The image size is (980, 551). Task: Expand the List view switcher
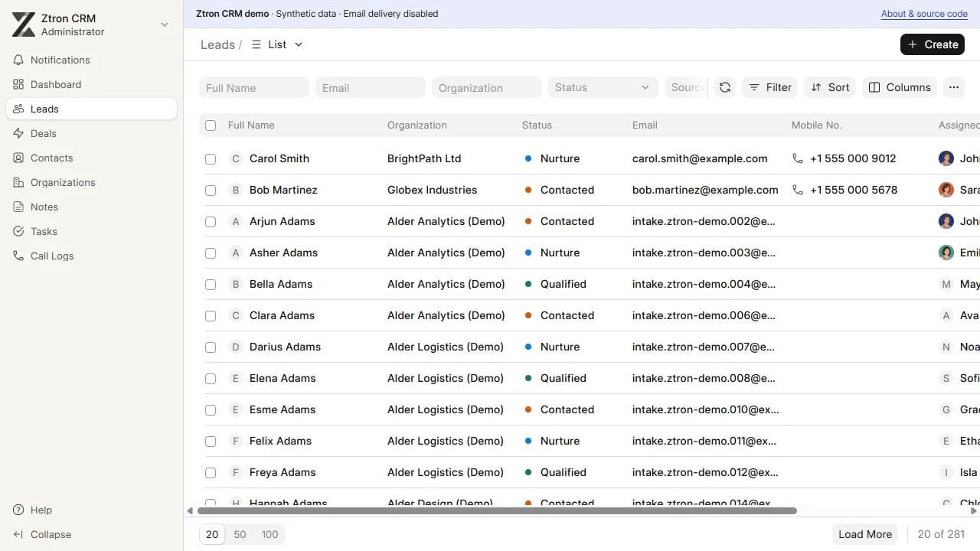(277, 44)
